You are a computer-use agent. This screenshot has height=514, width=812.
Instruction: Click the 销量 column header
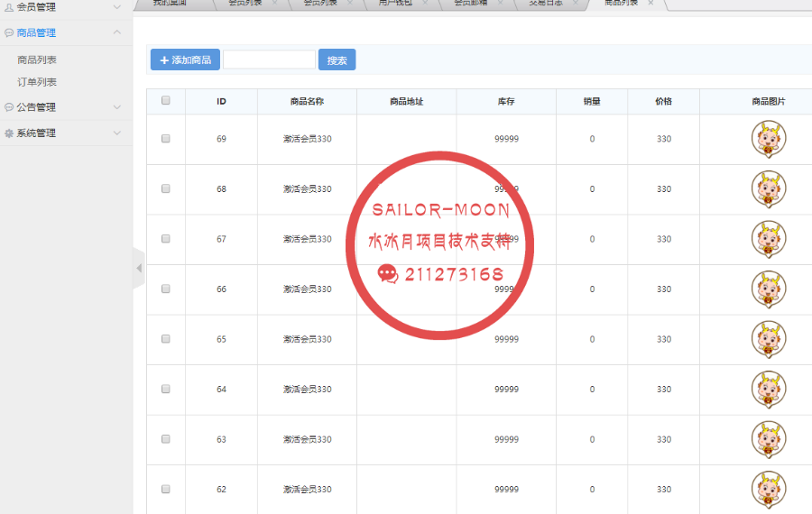coord(592,102)
